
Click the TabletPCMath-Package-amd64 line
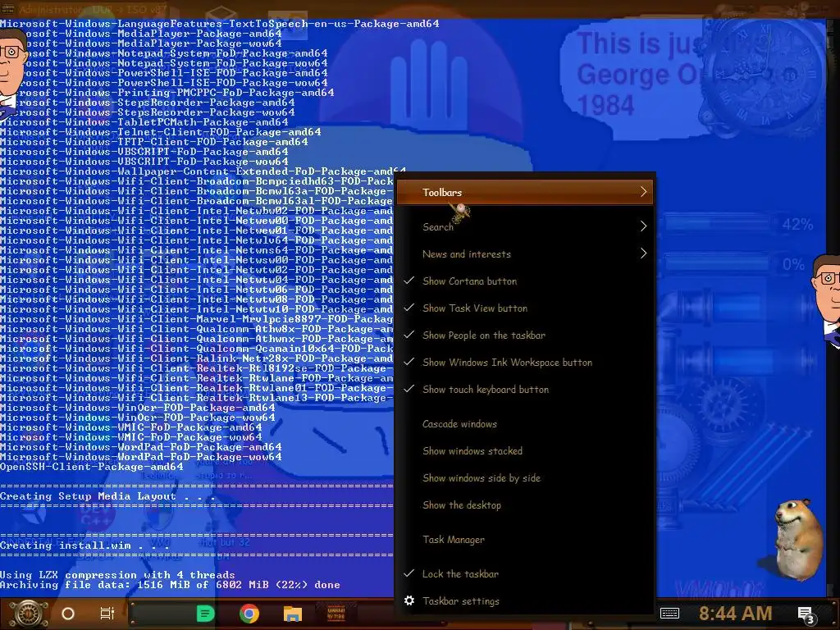pyautogui.click(x=144, y=122)
